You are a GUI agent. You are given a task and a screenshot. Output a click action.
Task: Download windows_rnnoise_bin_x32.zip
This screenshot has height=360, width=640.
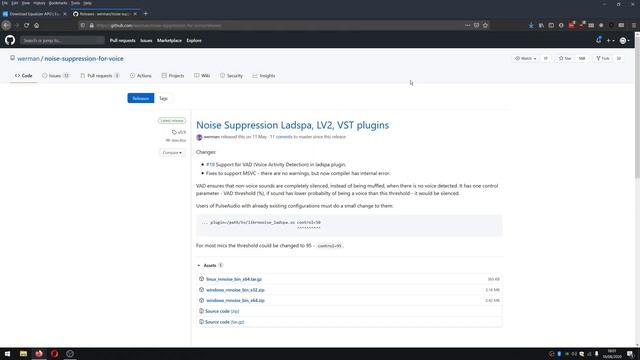pos(236,290)
